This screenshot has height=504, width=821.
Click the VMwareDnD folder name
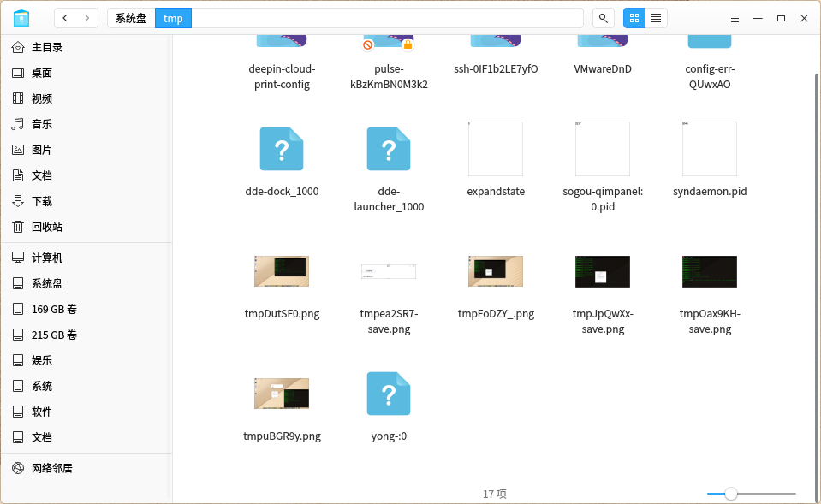[x=603, y=69]
